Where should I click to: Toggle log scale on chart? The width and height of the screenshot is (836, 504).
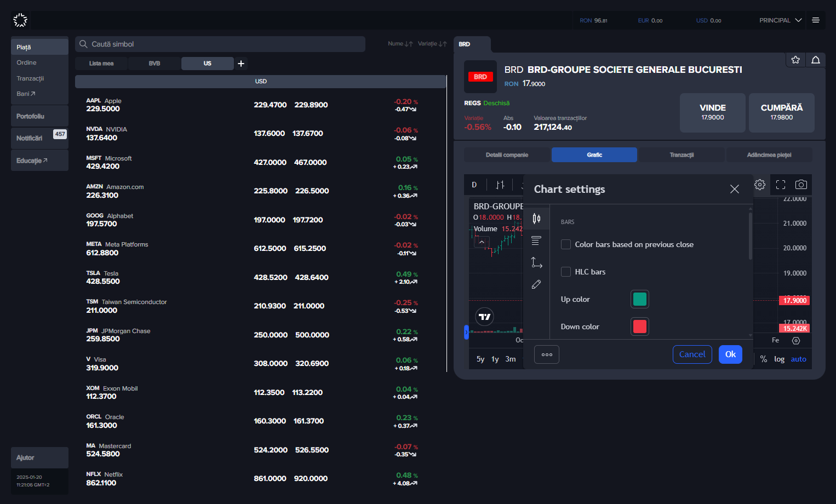pos(780,359)
